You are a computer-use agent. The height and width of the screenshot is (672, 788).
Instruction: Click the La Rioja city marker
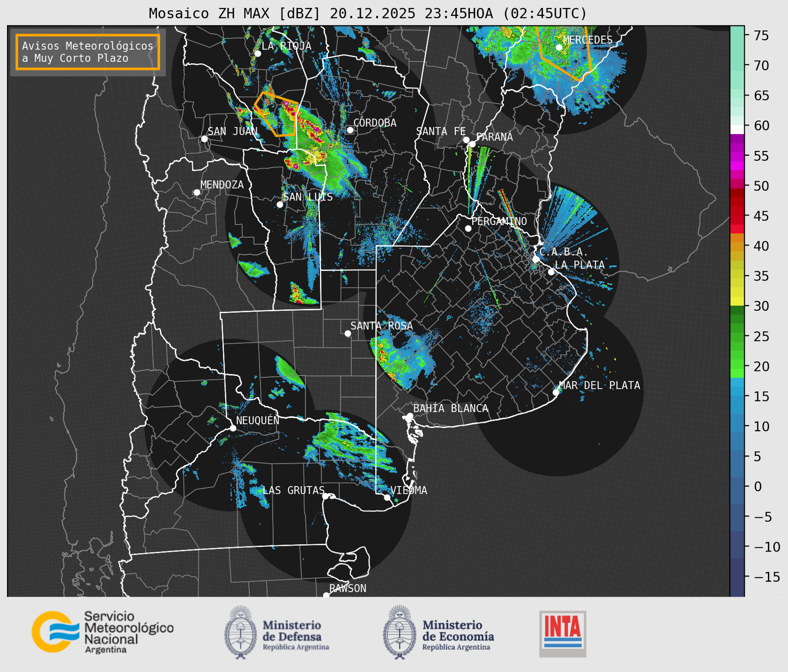coord(258,54)
